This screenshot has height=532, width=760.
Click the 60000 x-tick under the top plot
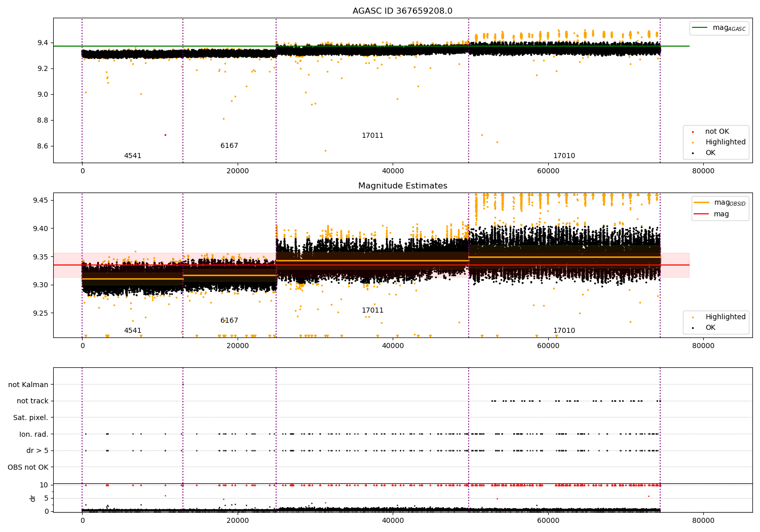pos(548,171)
